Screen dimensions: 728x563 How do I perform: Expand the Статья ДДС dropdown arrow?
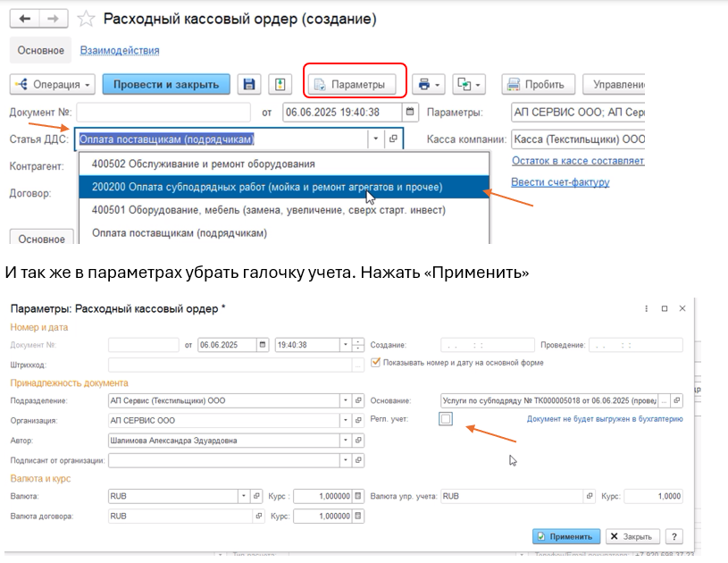tap(376, 139)
